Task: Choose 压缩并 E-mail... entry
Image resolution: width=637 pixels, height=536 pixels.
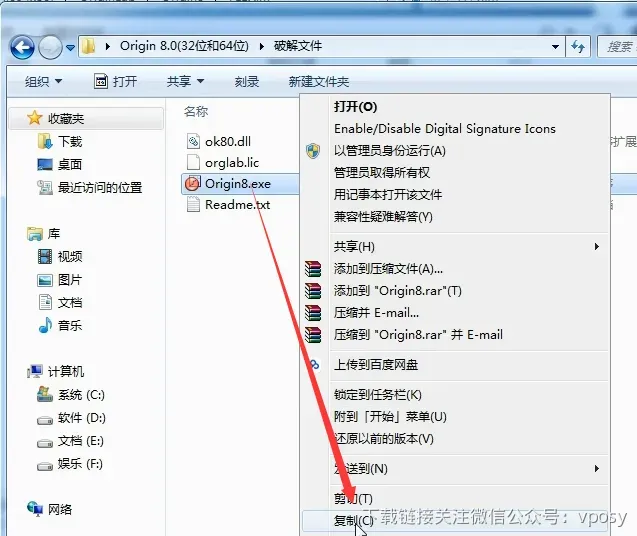Action: (x=455, y=312)
